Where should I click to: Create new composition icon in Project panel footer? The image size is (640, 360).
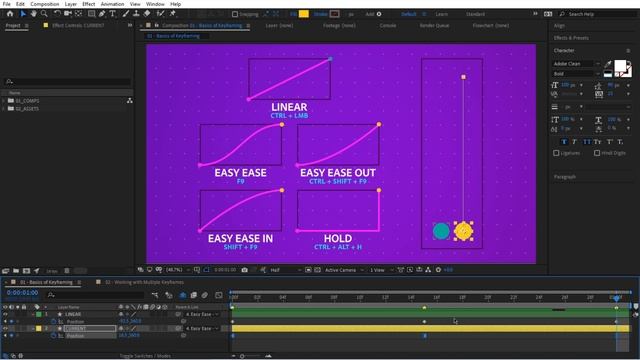pyautogui.click(x=27, y=271)
